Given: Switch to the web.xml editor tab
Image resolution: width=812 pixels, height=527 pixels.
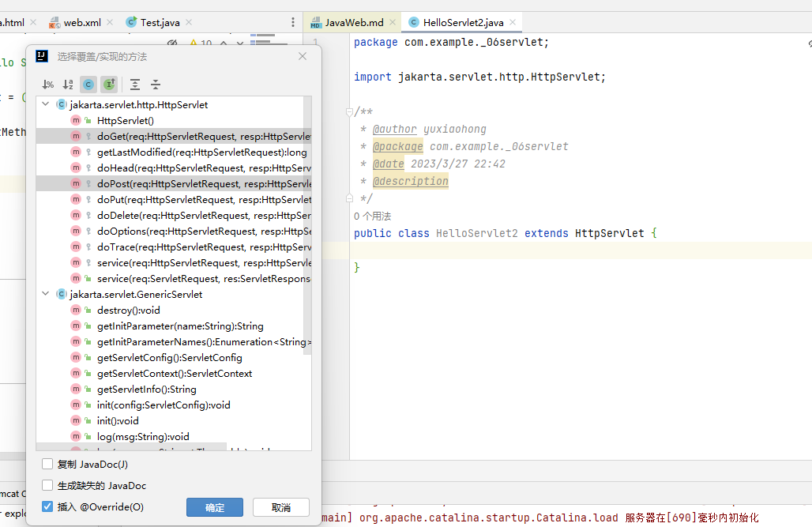Looking at the screenshot, I should 82,23.
